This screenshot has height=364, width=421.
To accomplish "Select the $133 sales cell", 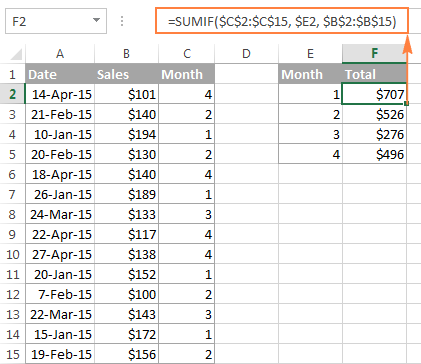I will coord(126,214).
